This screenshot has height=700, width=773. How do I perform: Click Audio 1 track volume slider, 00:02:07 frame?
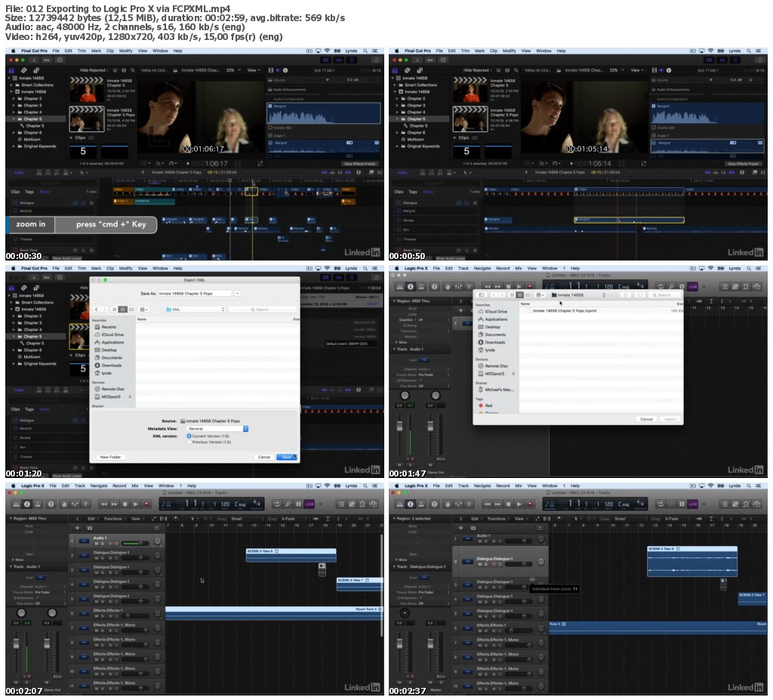coord(136,544)
